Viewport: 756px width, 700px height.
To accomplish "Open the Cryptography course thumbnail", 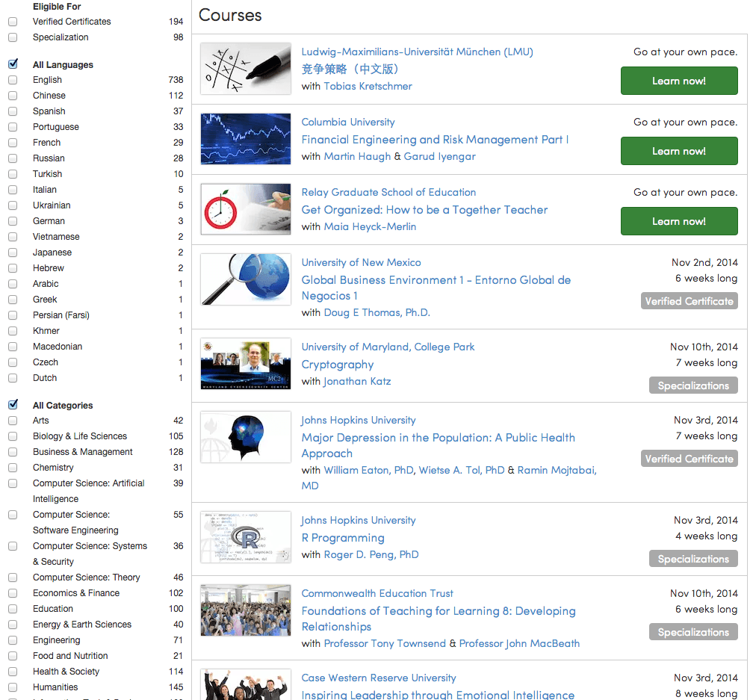I will pyautogui.click(x=246, y=364).
